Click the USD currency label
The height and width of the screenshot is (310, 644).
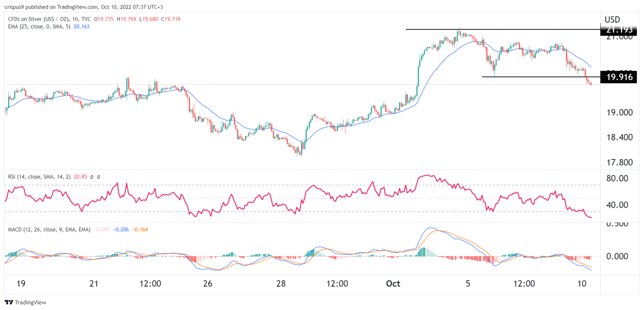612,20
